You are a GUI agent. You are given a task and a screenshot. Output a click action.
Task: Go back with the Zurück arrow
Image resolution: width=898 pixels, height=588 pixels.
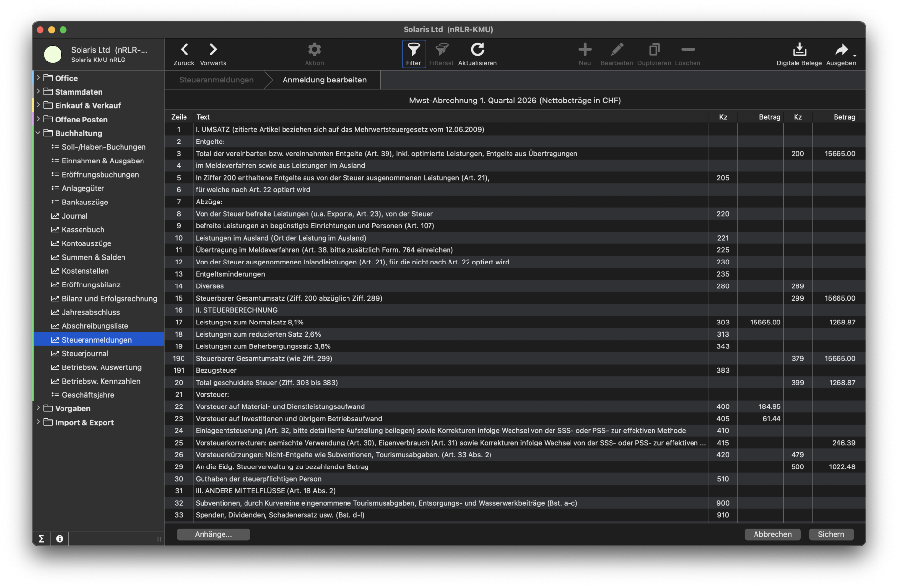(x=184, y=50)
